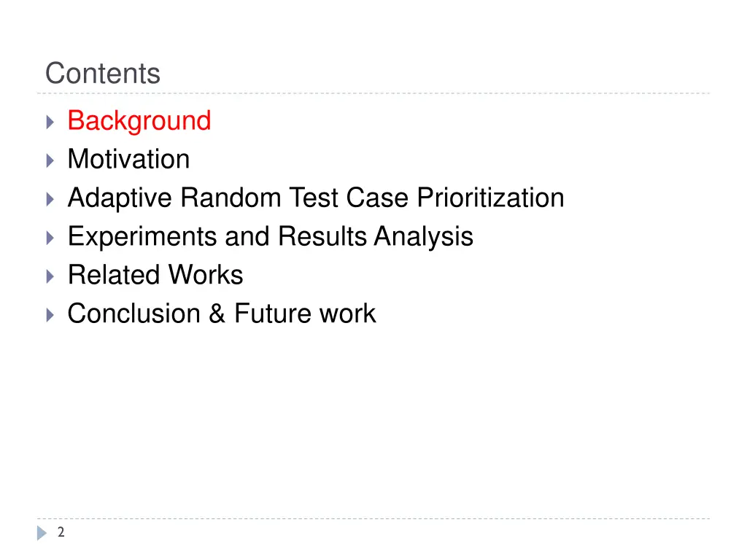Click the Experiments and Results Analysis line

(x=271, y=237)
